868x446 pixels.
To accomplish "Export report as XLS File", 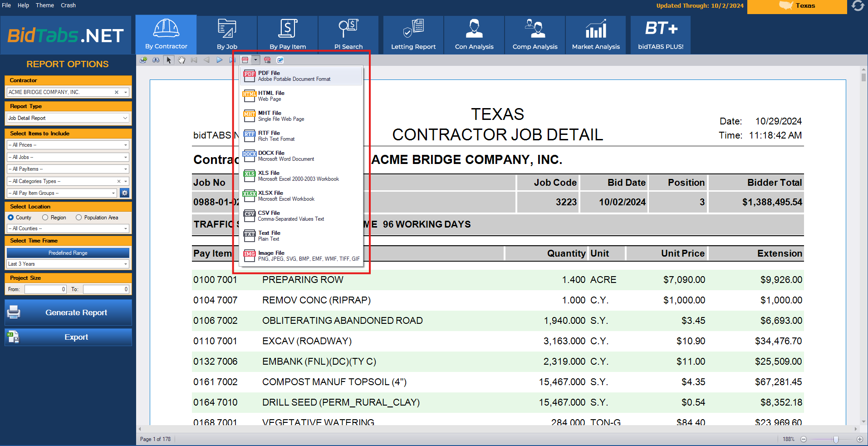I will [x=301, y=176].
